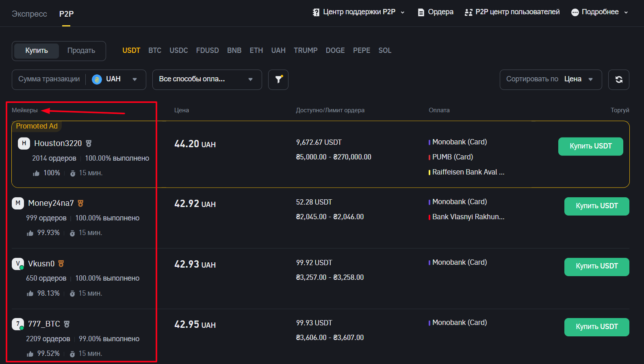Viewport: 644px width, 364px height.
Task: Click Vkusn0 avatar letter V
Action: pyautogui.click(x=18, y=264)
